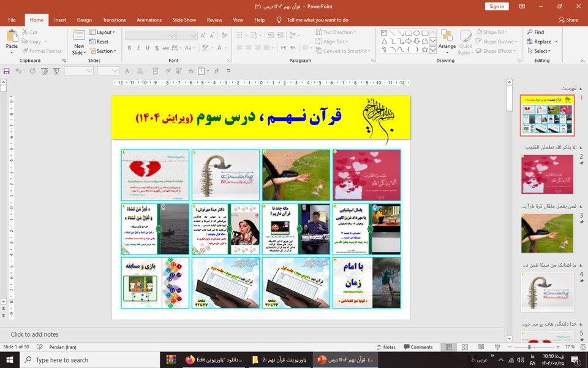The width and height of the screenshot is (588, 368).
Task: Click the Paste icon in Clipboard
Action: 12,37
